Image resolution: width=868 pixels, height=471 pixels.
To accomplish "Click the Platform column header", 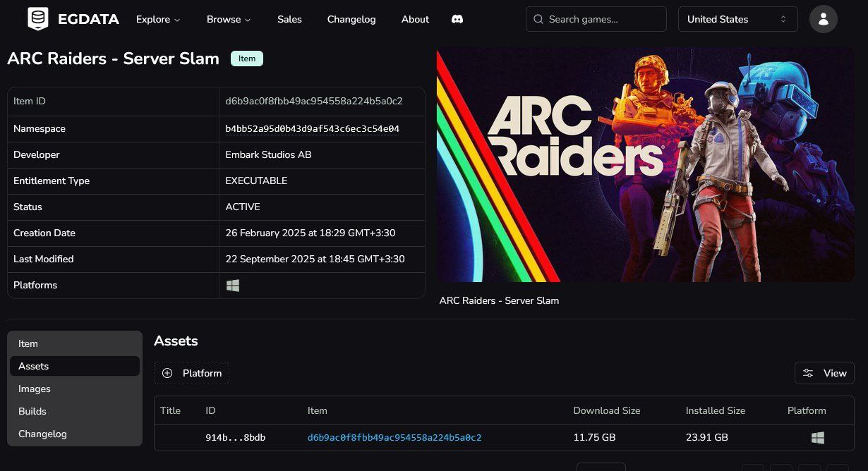I will coord(807,410).
